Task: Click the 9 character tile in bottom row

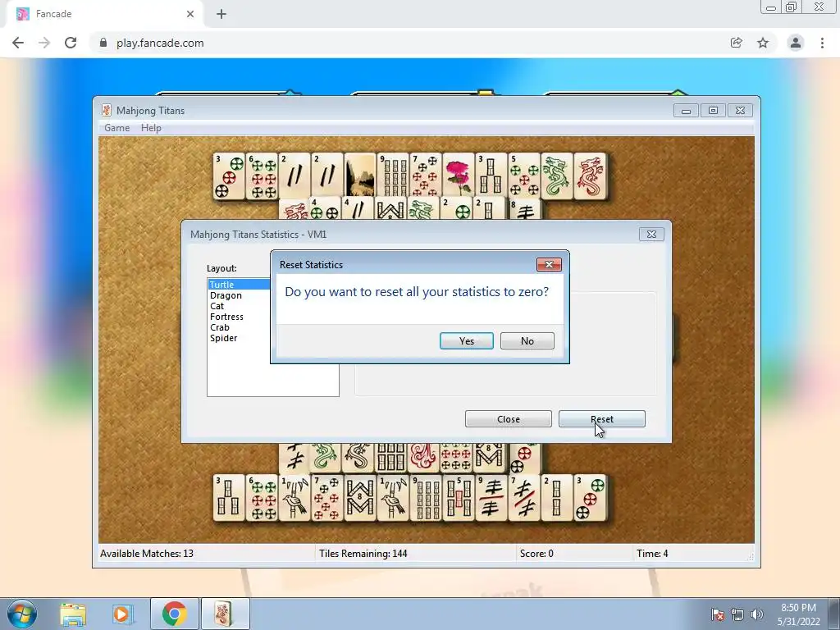Action: click(x=491, y=498)
